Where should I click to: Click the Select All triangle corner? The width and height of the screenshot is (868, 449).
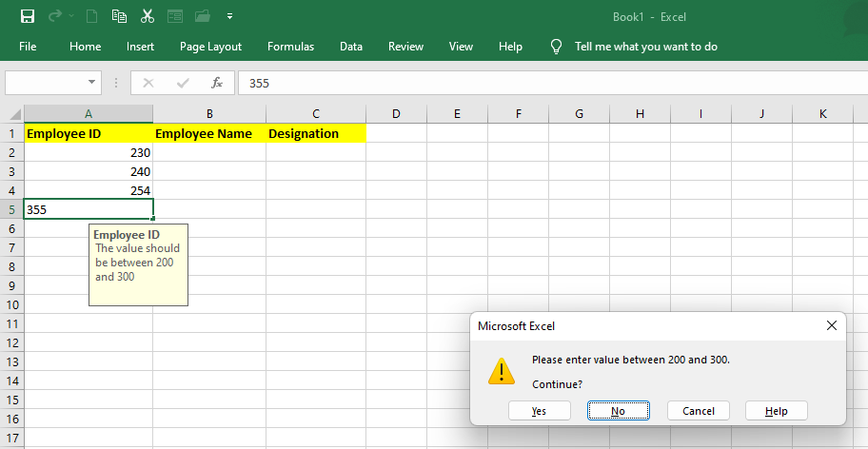click(x=14, y=114)
